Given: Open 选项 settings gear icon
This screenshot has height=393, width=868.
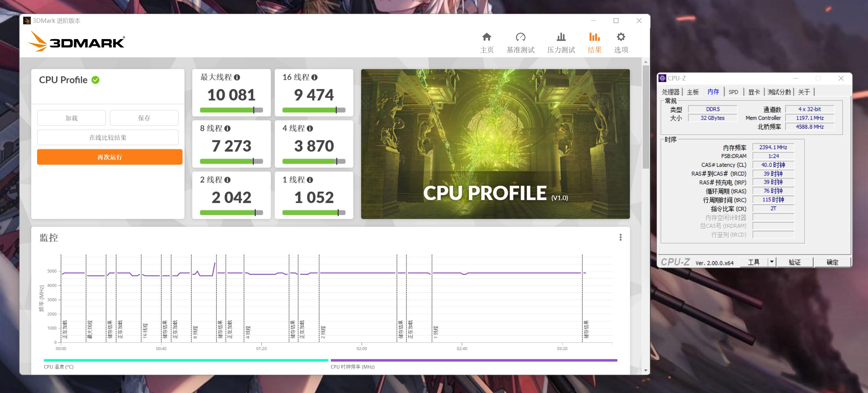Looking at the screenshot, I should (621, 37).
